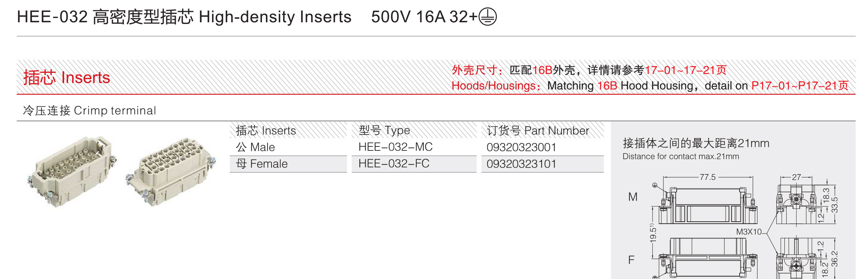
Task: Click the P17-01~P17-21 page reference
Action: point(800,86)
